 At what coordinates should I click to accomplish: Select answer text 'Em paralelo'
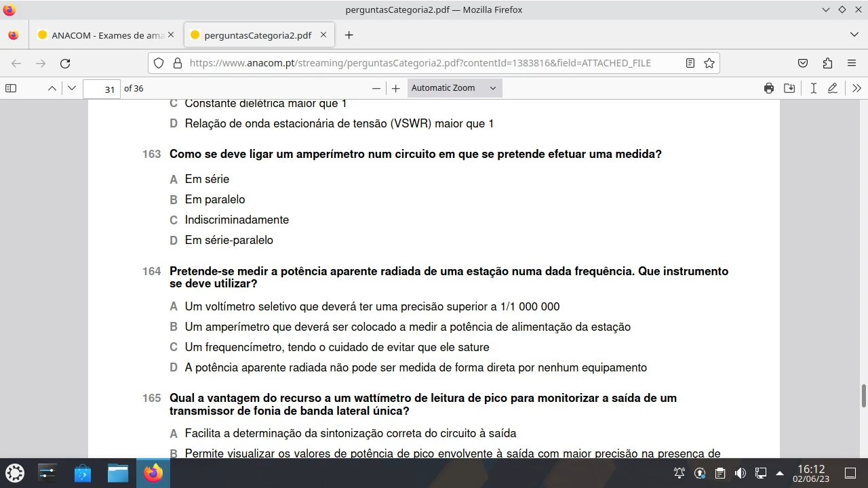(x=215, y=200)
